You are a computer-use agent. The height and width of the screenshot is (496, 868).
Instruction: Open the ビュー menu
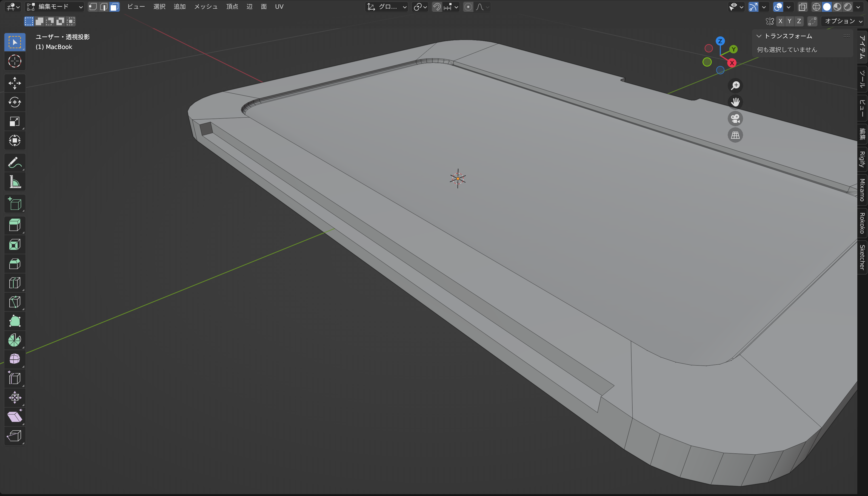coord(136,7)
